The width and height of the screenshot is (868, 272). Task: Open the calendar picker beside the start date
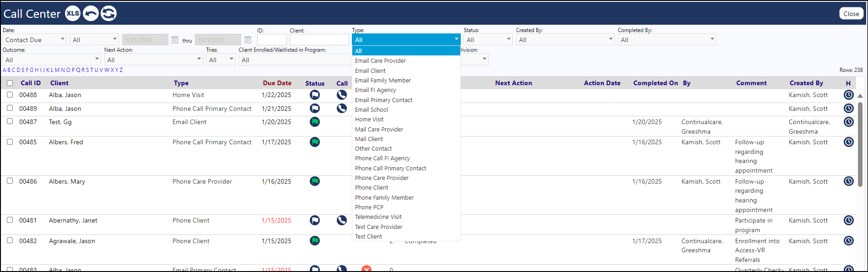click(175, 40)
